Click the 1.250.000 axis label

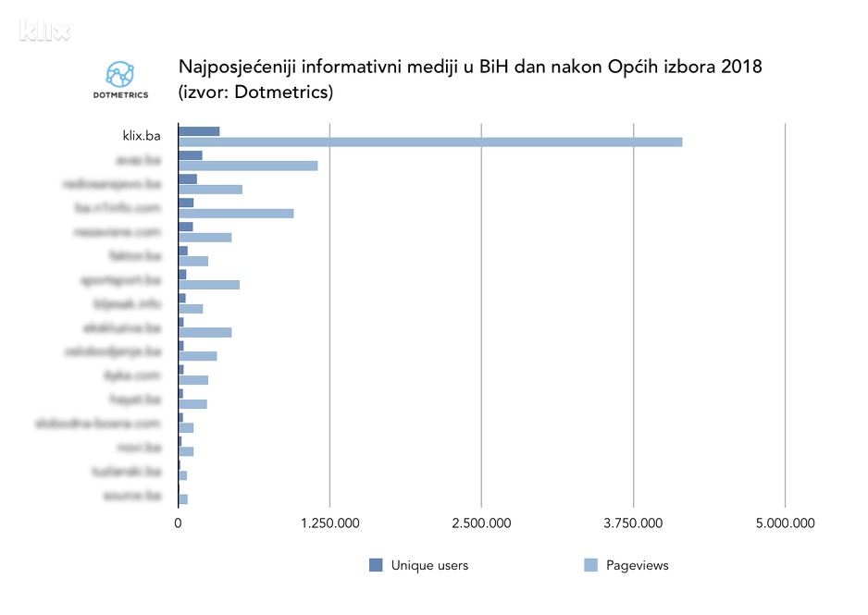[x=330, y=523]
